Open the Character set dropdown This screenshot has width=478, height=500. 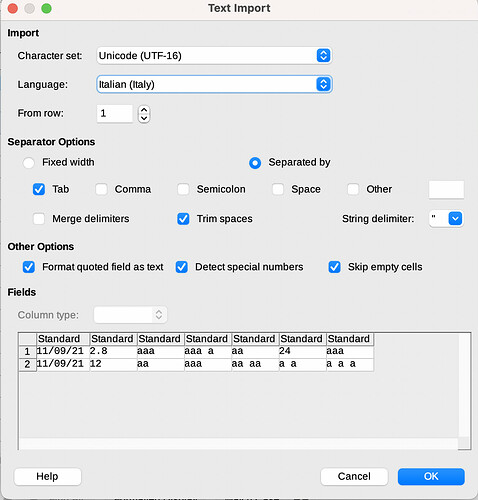(x=214, y=55)
